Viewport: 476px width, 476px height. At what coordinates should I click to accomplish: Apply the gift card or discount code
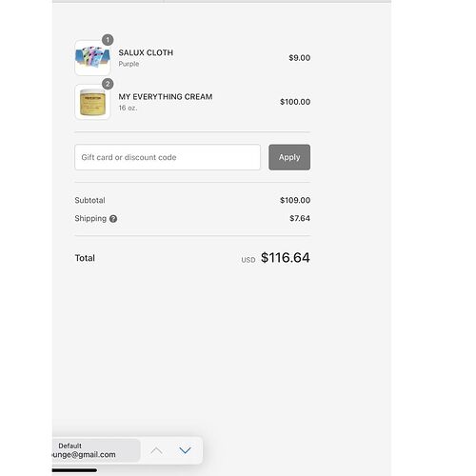pyautogui.click(x=289, y=157)
